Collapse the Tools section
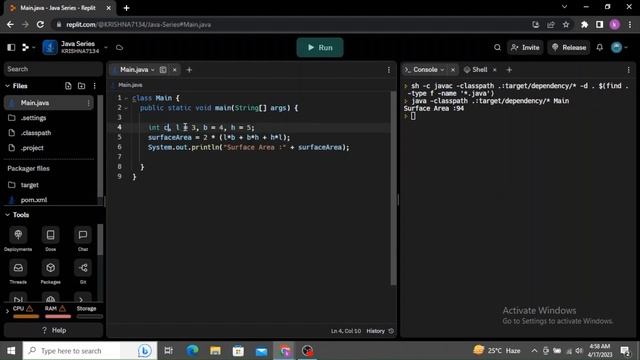 (7, 215)
